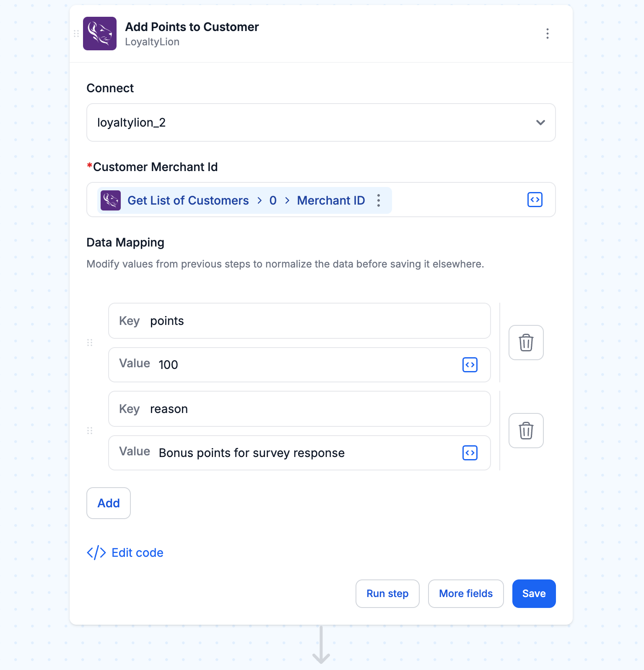Viewport: 644px width, 670px height.
Task: Click drag handle next to reason mapping
Action: (90, 431)
